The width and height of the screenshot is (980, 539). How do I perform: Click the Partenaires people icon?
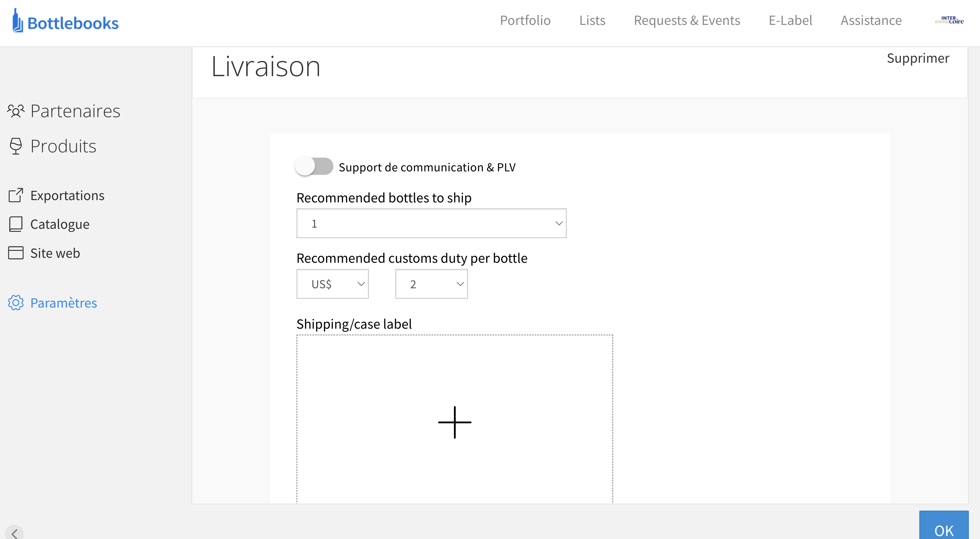pos(16,111)
